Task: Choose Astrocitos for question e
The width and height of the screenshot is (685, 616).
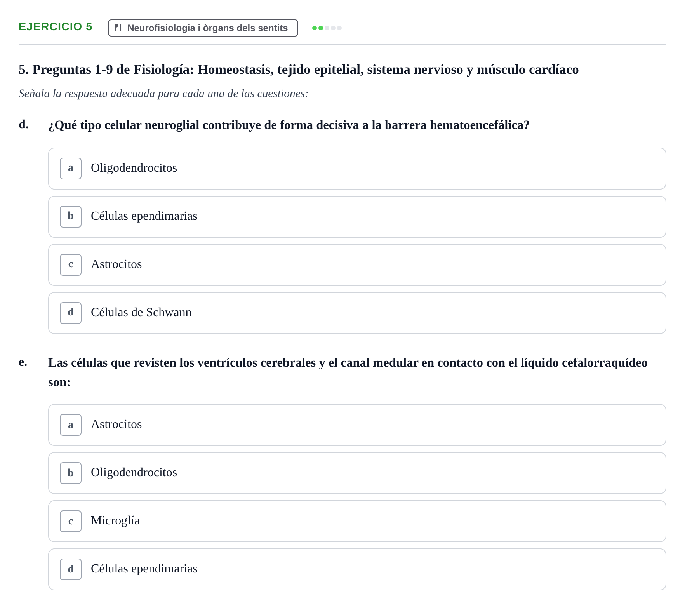Action: coord(357,425)
